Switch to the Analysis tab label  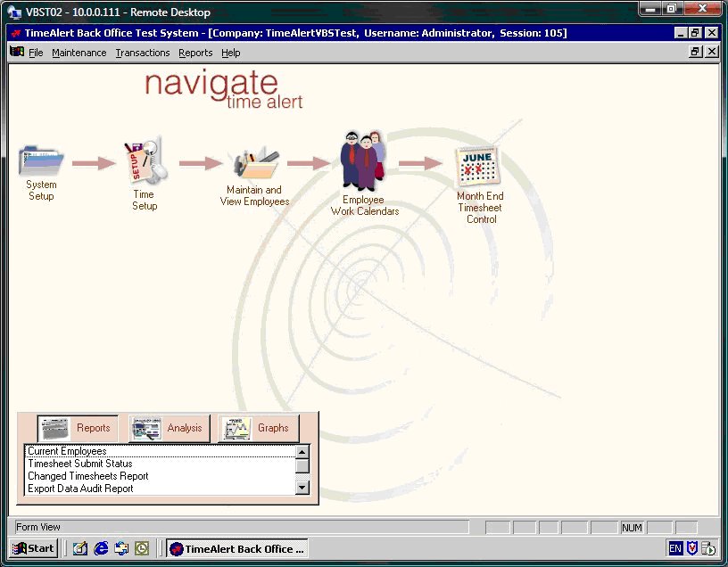[x=185, y=428]
